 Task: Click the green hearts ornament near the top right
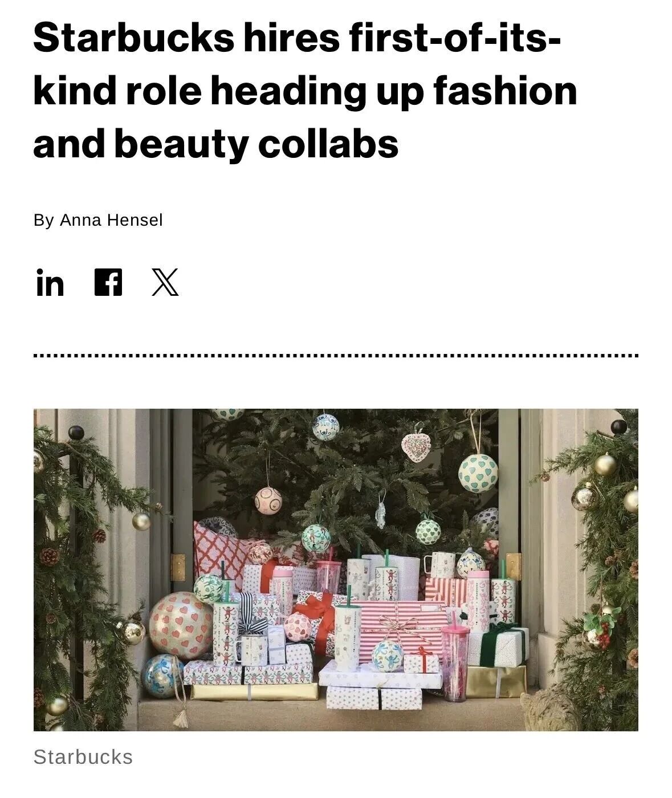click(x=478, y=473)
